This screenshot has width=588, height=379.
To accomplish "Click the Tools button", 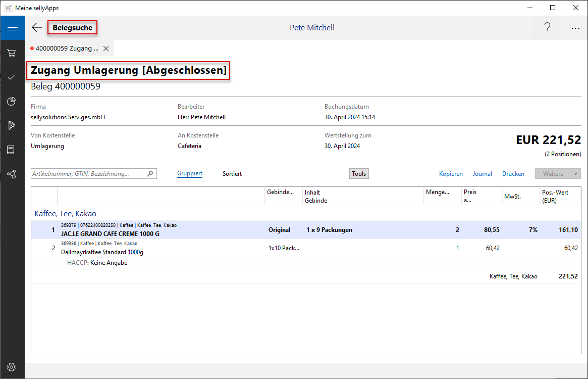I will pyautogui.click(x=359, y=174).
